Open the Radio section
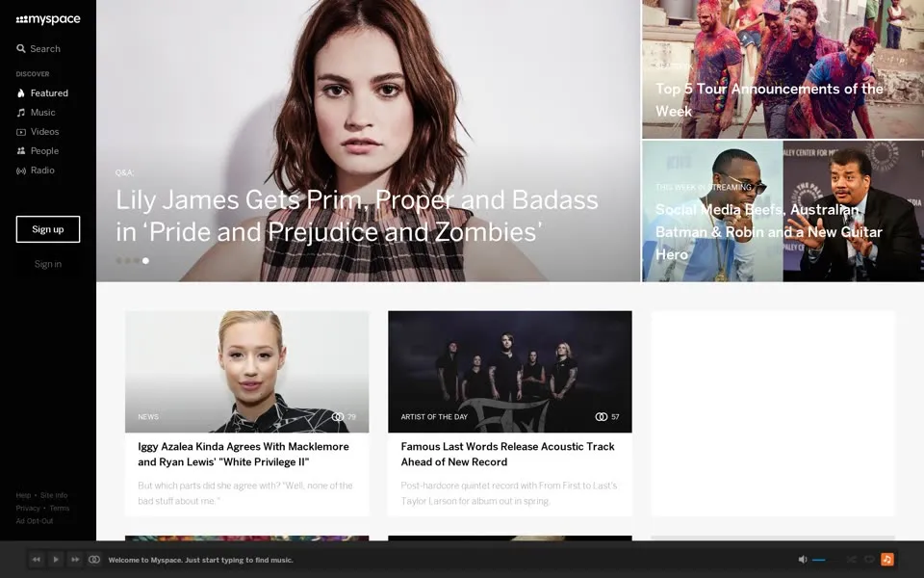This screenshot has width=924, height=578. (36, 171)
